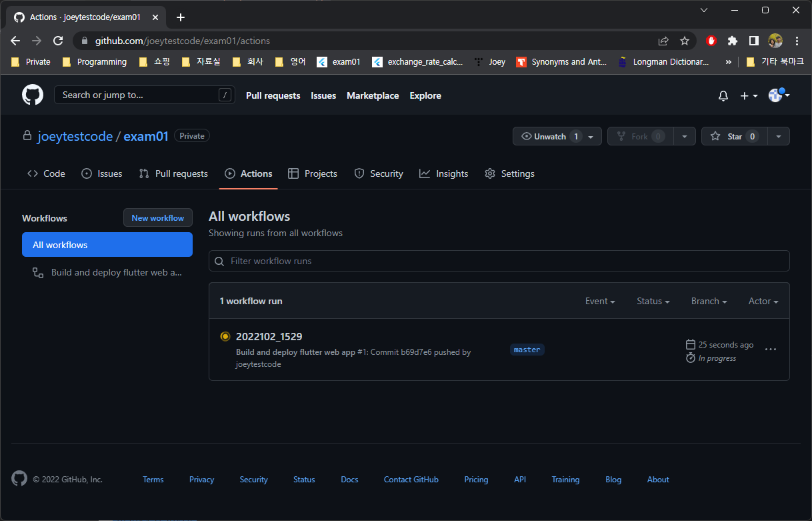The image size is (812, 521).
Task: Open a new browser tab
Action: pyautogui.click(x=180, y=17)
